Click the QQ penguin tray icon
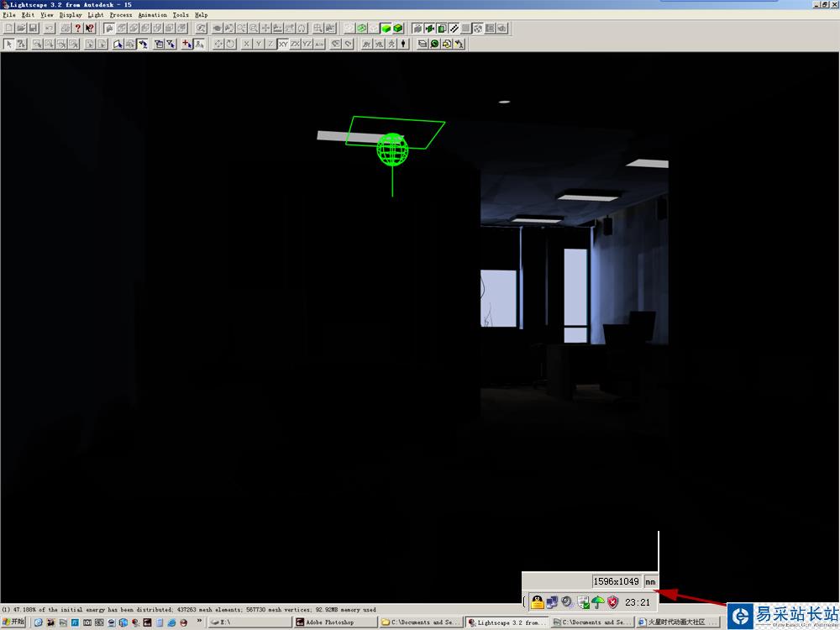 [538, 602]
